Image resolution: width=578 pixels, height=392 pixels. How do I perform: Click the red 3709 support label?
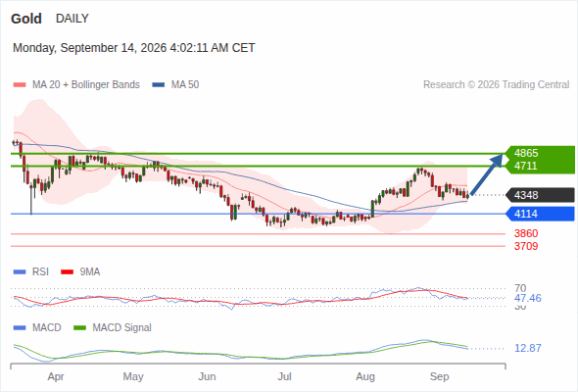[526, 246]
